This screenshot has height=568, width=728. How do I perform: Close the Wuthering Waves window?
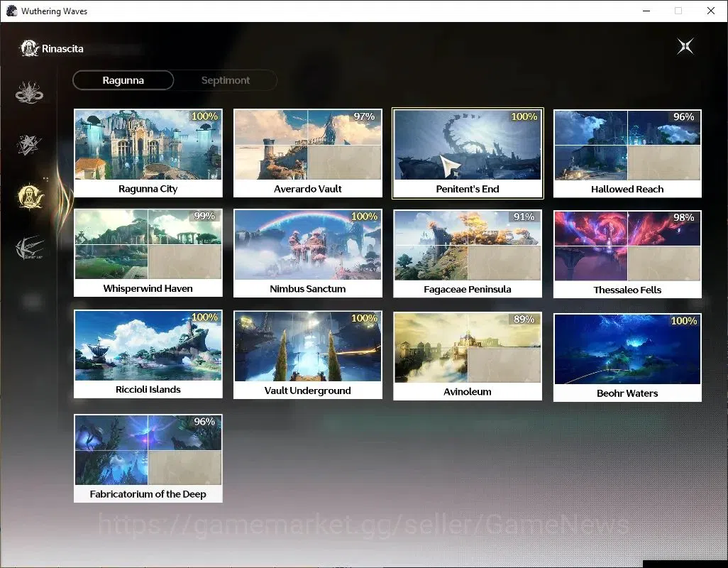(711, 11)
